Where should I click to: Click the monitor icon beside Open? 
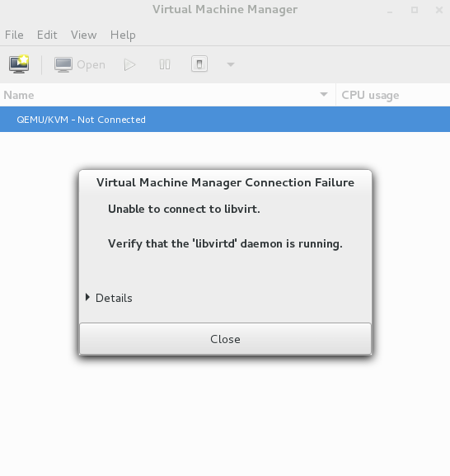[x=63, y=64]
